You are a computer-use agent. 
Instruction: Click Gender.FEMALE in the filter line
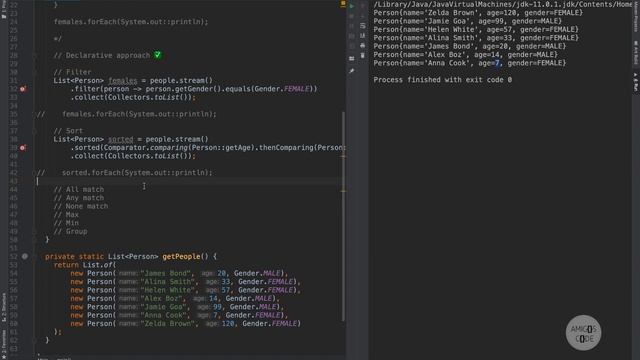[282, 89]
